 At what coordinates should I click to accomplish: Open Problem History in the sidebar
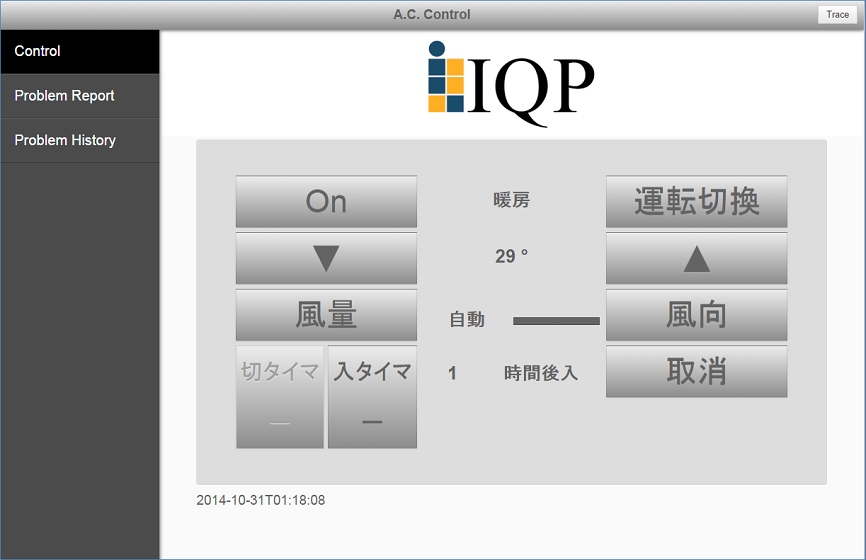tap(80, 141)
